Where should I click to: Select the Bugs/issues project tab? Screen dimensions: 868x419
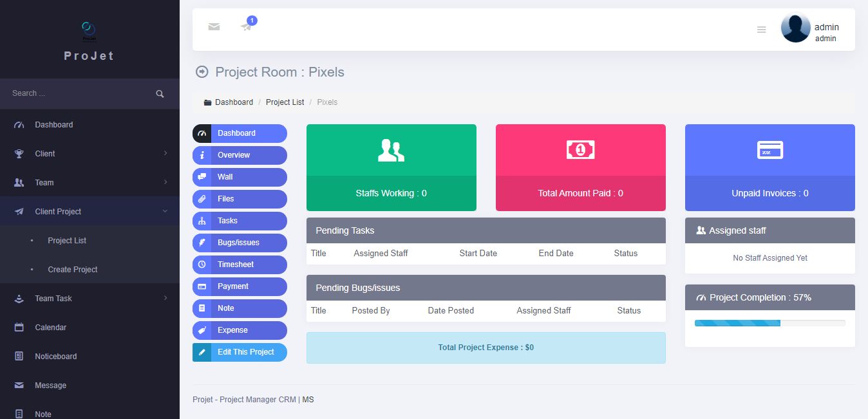coord(240,243)
